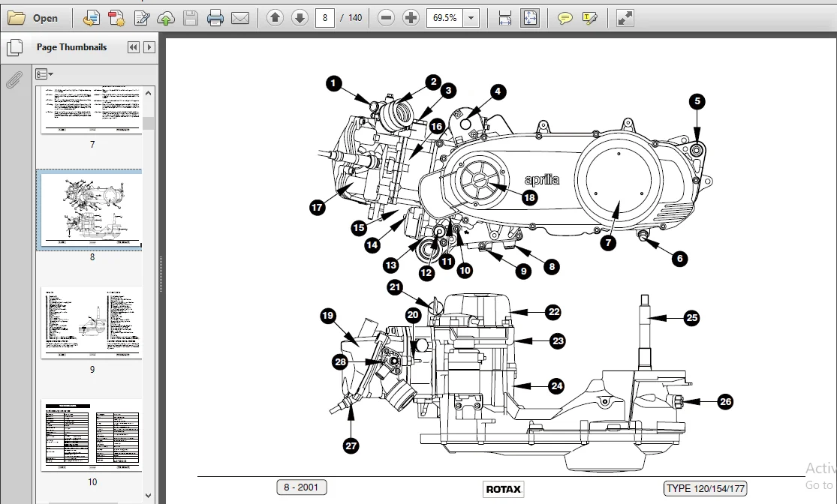This screenshot has width=837, height=504.
Task: Open Page Thumbnails panel icon in sidebar
Action: tap(15, 47)
